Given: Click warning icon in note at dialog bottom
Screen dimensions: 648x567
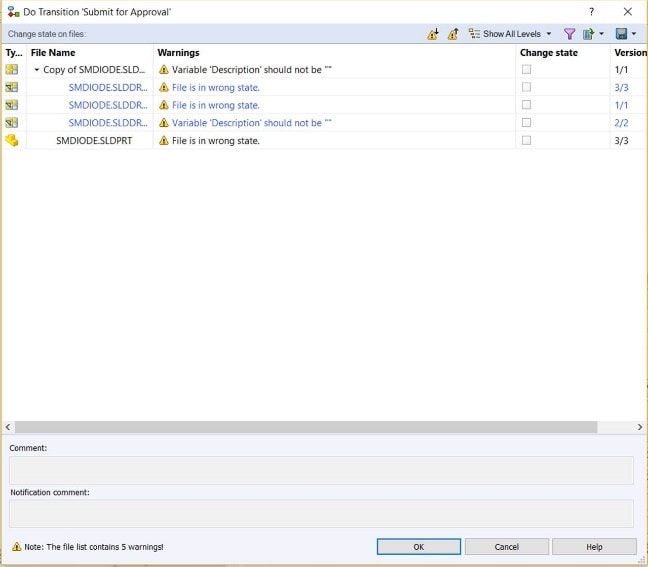Looking at the screenshot, I should pyautogui.click(x=17, y=547).
